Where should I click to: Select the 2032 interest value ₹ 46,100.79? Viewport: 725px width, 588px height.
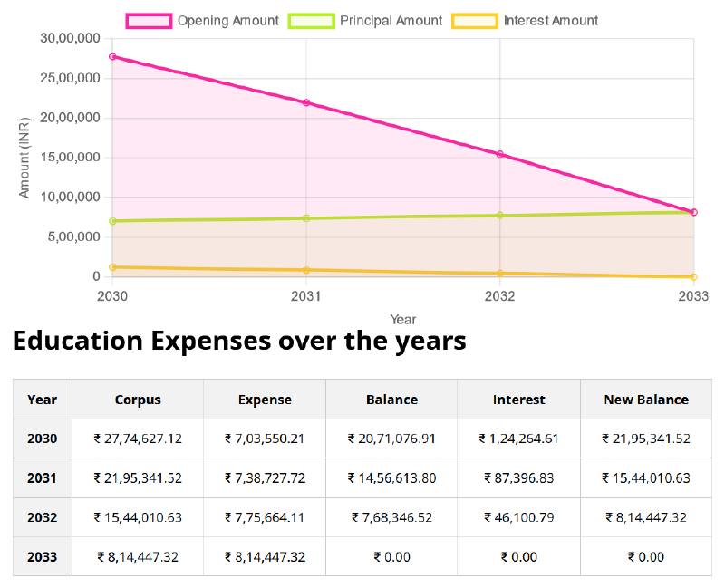(x=518, y=517)
